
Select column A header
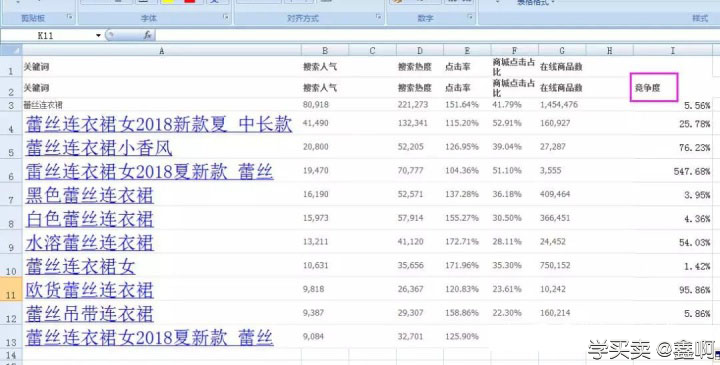(162, 51)
